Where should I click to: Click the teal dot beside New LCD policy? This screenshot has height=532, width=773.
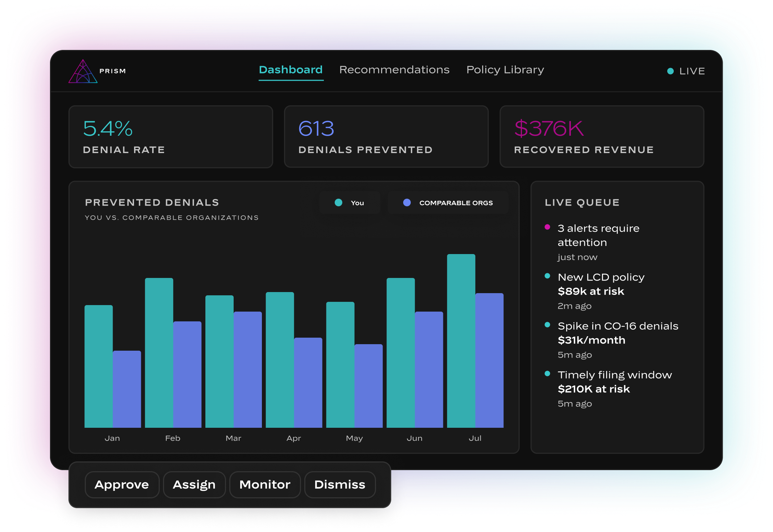pos(547,276)
